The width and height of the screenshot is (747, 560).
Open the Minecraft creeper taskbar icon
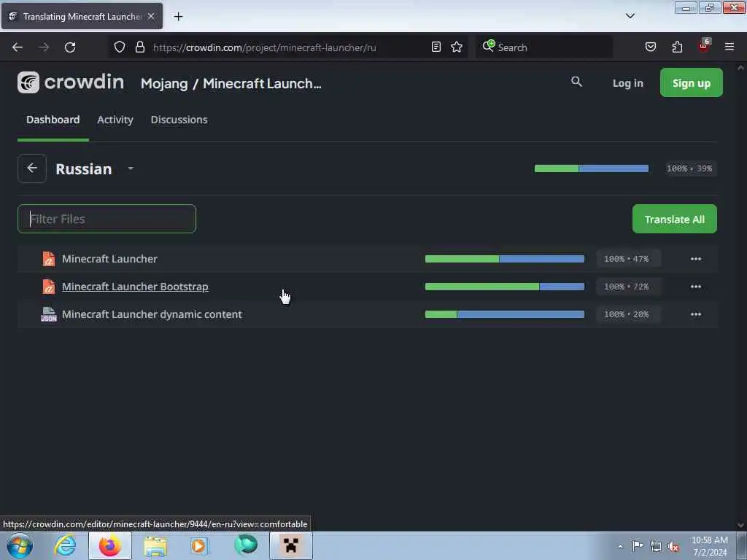(x=291, y=545)
